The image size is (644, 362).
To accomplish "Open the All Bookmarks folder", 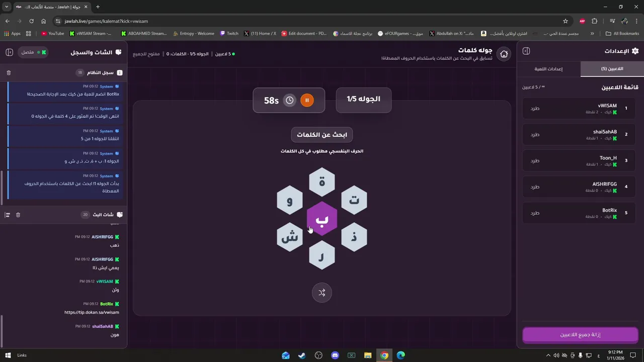I will [622, 34].
